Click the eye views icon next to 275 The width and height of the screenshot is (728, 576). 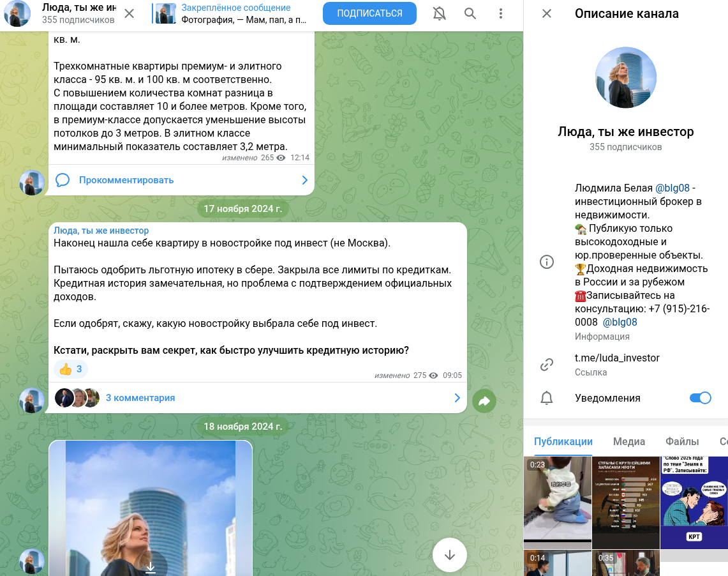433,375
